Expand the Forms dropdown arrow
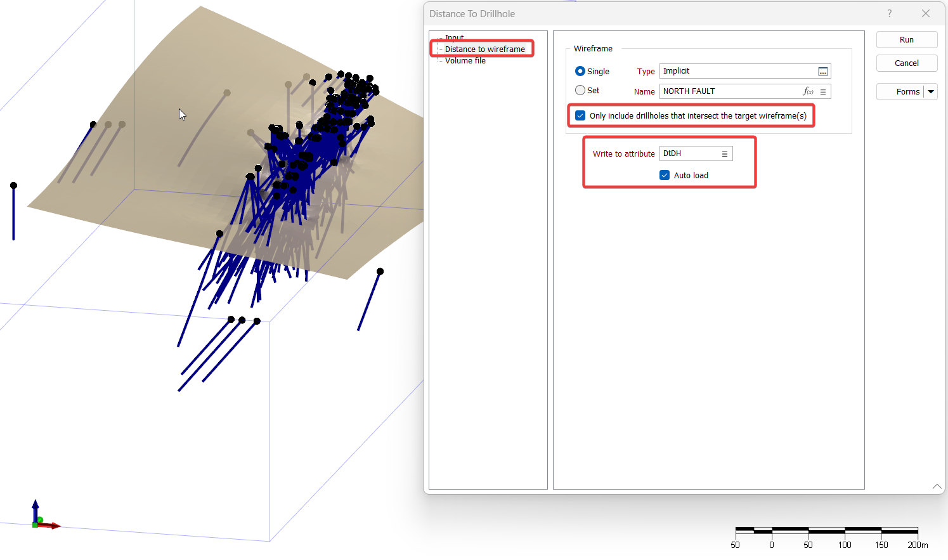The image size is (948, 560). point(931,92)
